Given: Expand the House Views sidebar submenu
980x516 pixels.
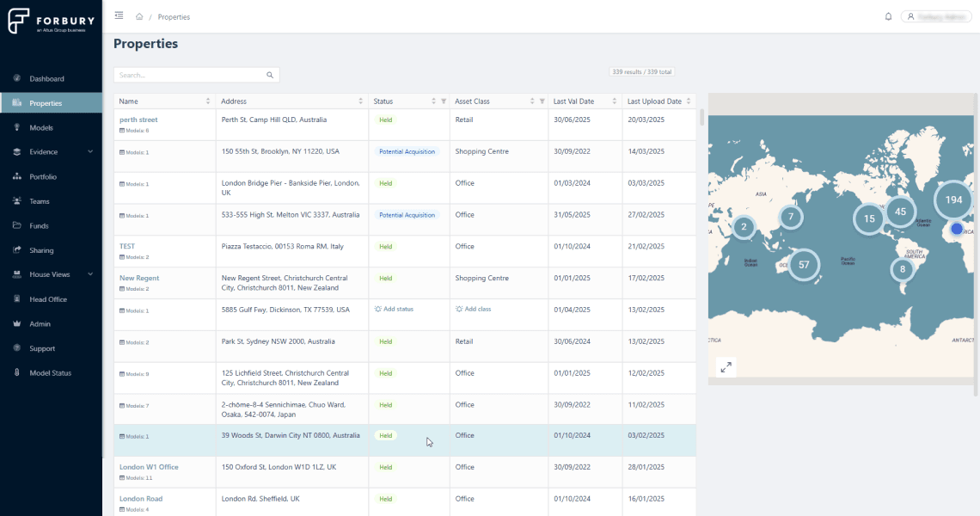Looking at the screenshot, I should click(x=90, y=275).
